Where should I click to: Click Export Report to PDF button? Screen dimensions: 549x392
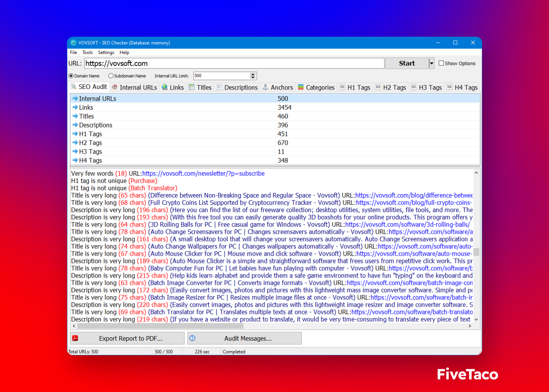coord(127,338)
